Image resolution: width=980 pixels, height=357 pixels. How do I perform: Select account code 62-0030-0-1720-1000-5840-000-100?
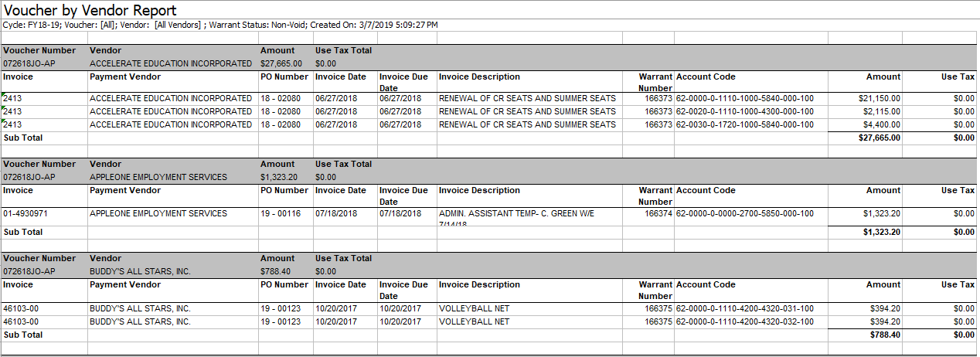[x=745, y=124]
